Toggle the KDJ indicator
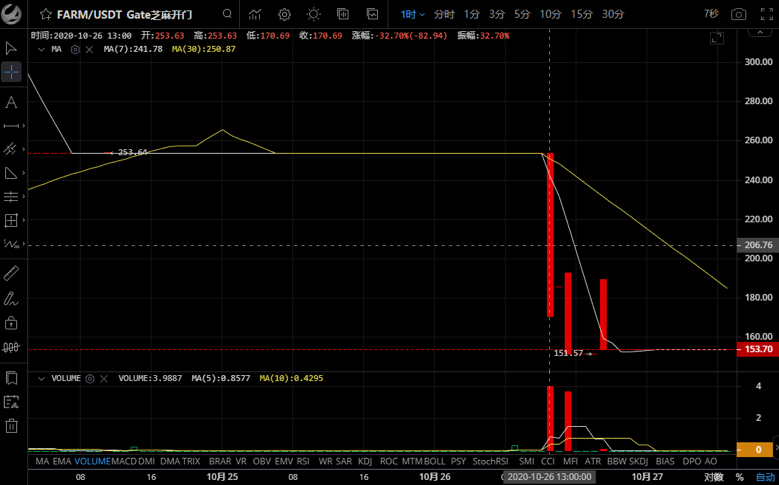This screenshot has height=485, width=779. (x=365, y=461)
